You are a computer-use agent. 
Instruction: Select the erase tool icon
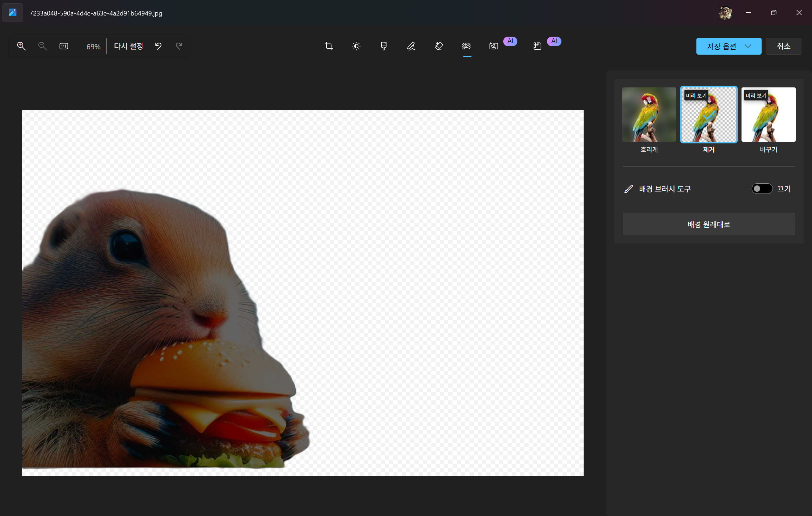439,46
